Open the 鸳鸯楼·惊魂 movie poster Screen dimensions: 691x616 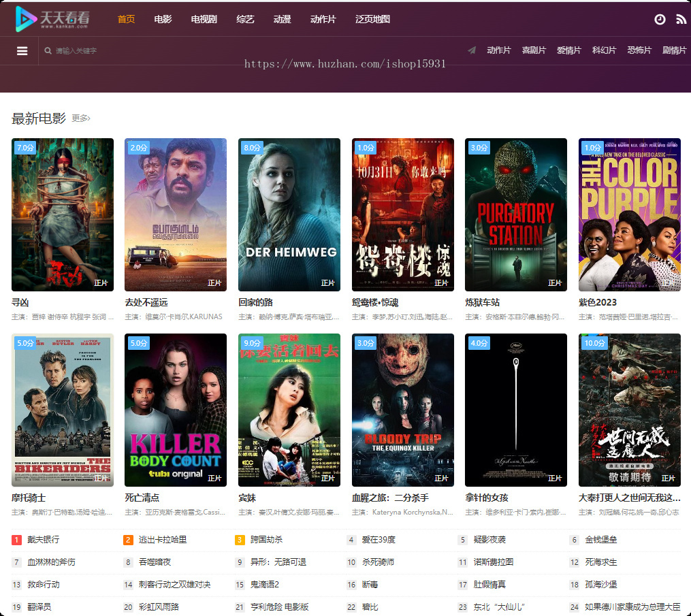click(x=403, y=214)
